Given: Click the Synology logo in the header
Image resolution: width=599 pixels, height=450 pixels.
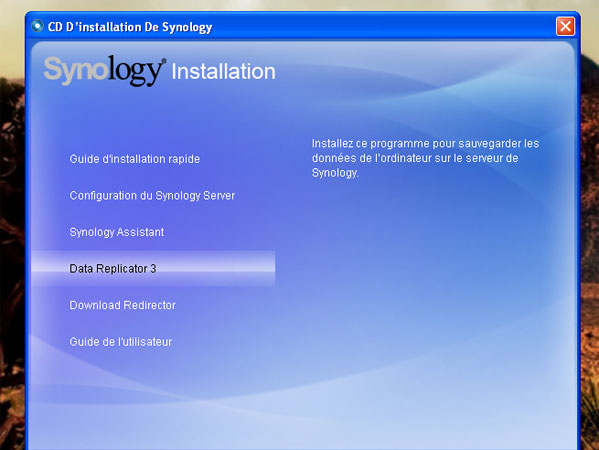Looking at the screenshot, I should click(x=105, y=70).
